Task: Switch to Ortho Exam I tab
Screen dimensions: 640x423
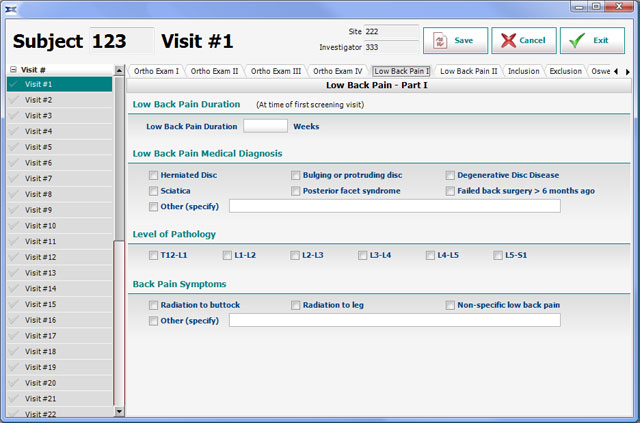Action: coord(155,71)
